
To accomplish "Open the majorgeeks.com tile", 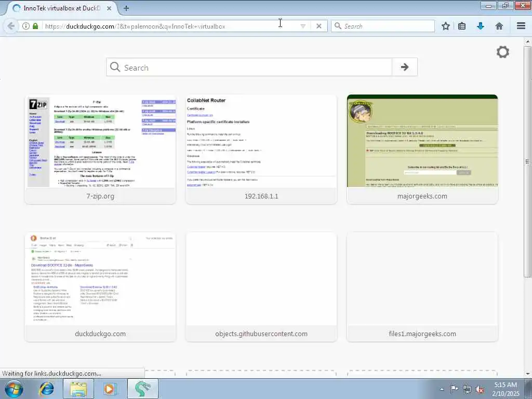I will point(422,149).
